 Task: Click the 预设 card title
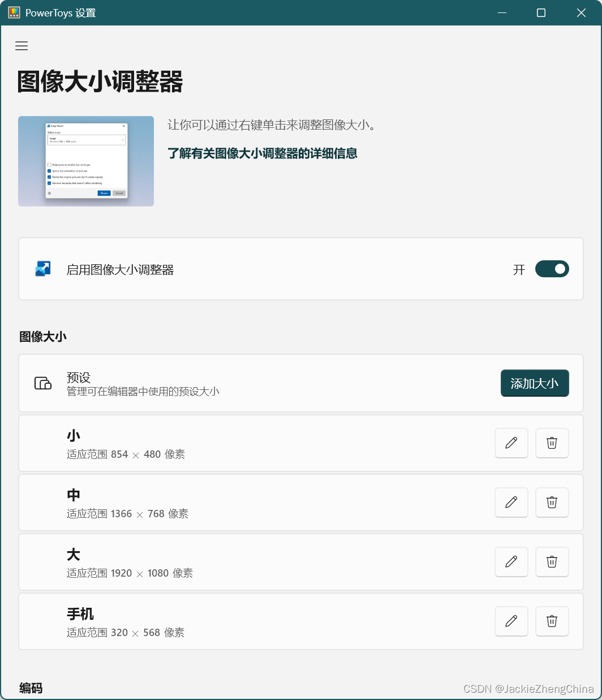(79, 377)
